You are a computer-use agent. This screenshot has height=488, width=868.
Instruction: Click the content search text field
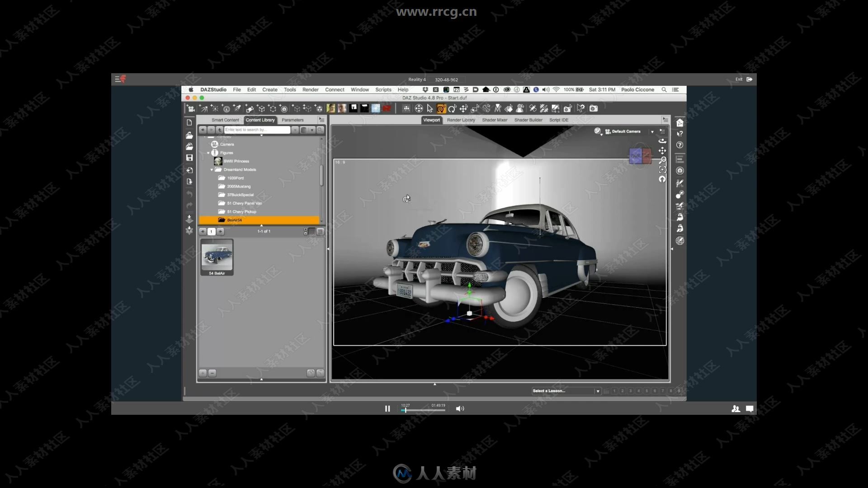(x=257, y=130)
